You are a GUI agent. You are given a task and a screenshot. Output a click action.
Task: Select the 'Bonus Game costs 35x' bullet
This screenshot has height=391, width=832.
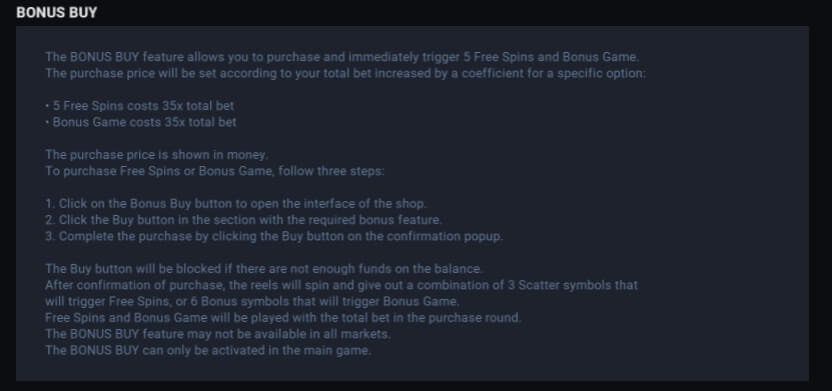click(x=141, y=122)
